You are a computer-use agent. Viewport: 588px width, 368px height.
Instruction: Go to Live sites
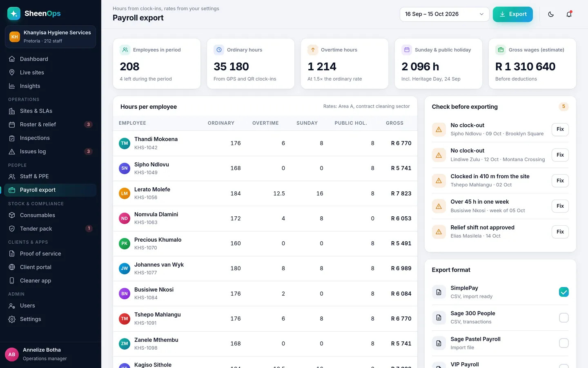[50, 72]
